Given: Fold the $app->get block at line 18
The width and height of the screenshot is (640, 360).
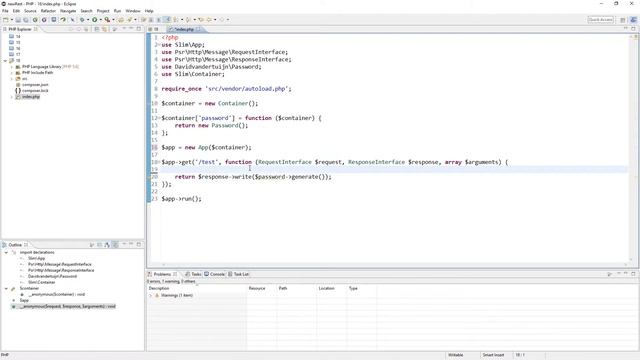Looking at the screenshot, I should pos(159,162).
